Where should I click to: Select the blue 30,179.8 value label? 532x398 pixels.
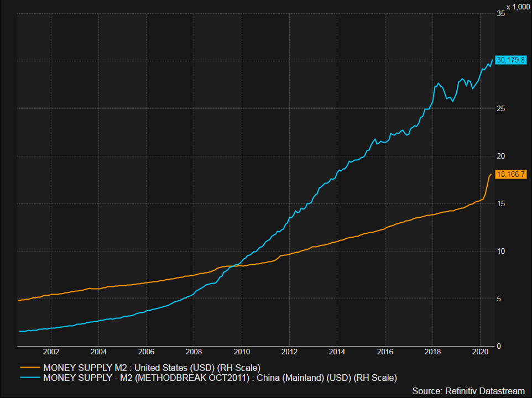click(510, 59)
